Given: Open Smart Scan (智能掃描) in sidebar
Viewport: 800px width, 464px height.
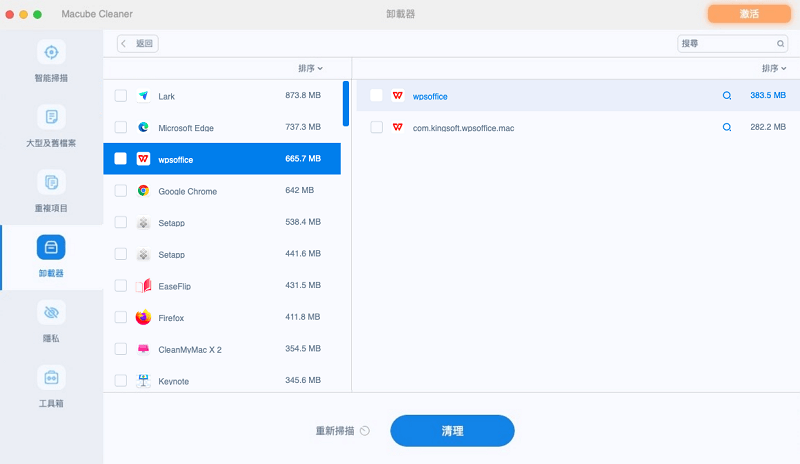Looking at the screenshot, I should tap(51, 61).
